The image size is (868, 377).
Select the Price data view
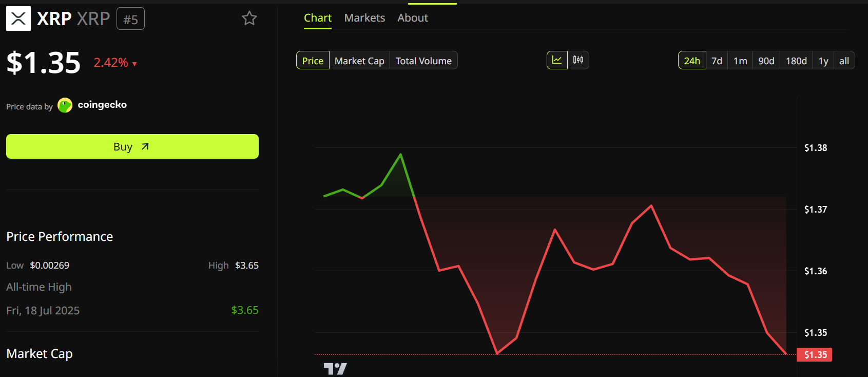coord(313,61)
